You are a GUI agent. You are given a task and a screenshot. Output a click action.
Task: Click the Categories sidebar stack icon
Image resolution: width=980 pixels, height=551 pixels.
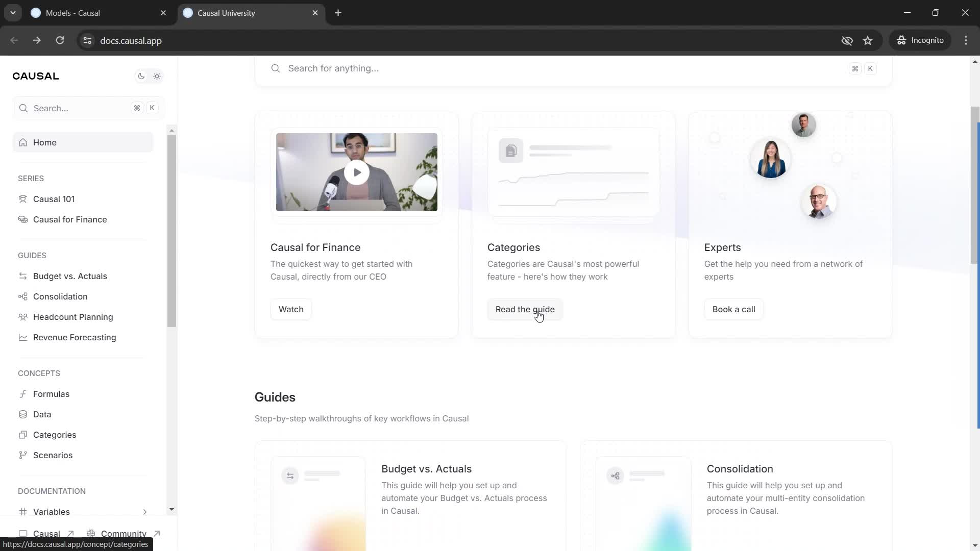point(23,435)
